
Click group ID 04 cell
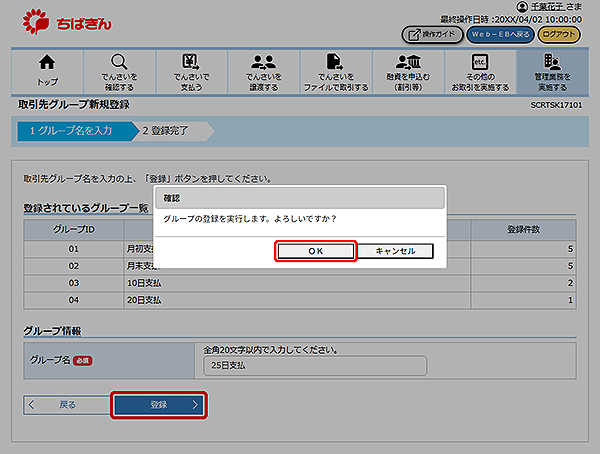[73, 300]
